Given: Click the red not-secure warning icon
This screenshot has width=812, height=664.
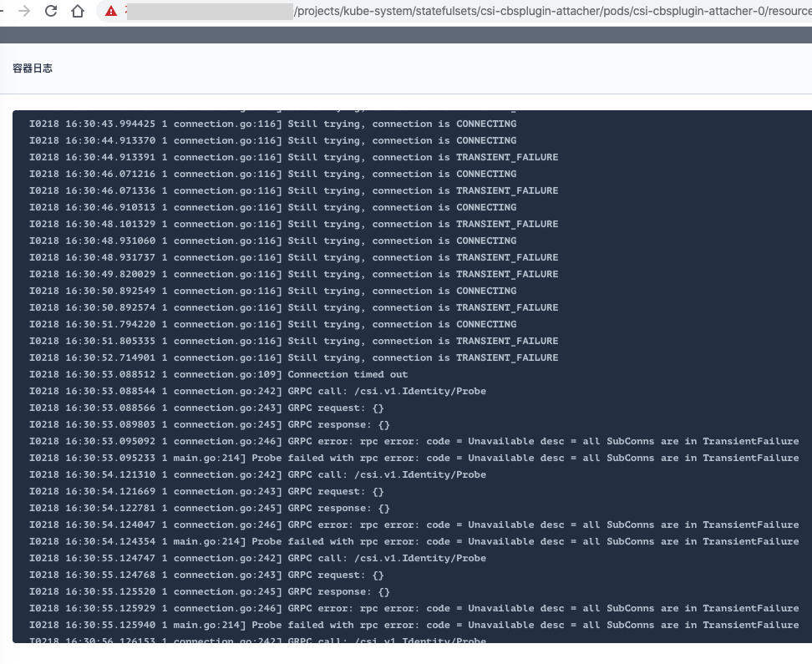Looking at the screenshot, I should point(111,11).
